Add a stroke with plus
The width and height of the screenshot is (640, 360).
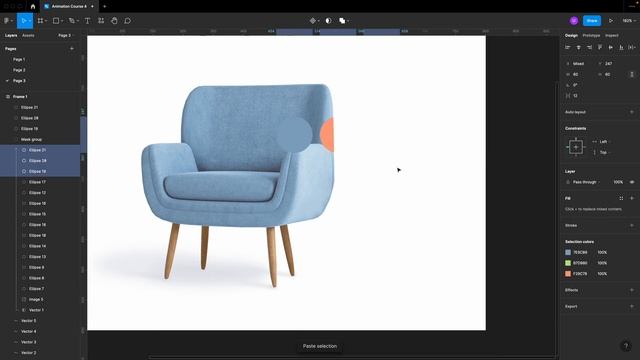tap(632, 225)
